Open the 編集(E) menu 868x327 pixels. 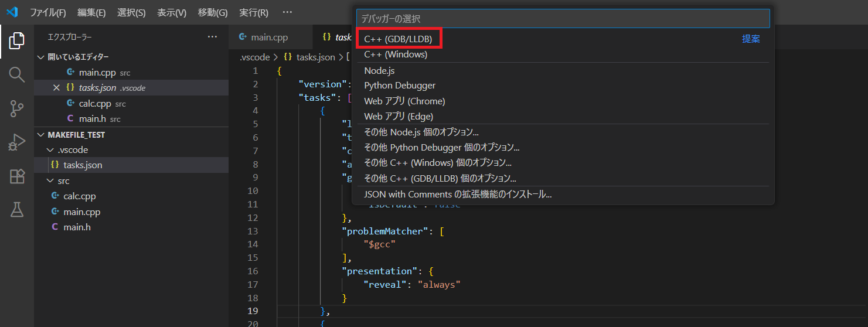[91, 12]
